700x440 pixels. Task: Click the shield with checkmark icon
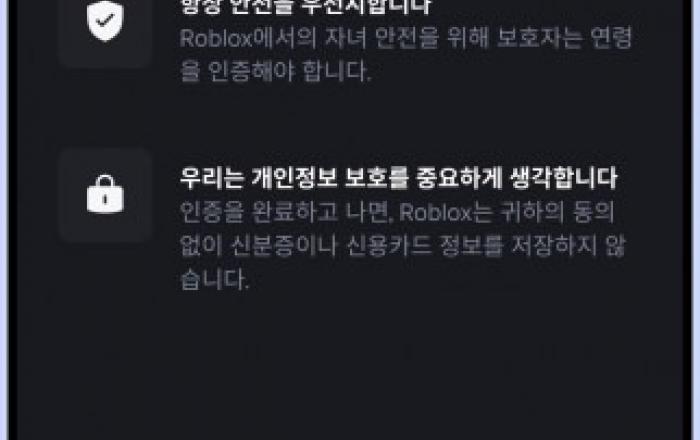tap(105, 21)
